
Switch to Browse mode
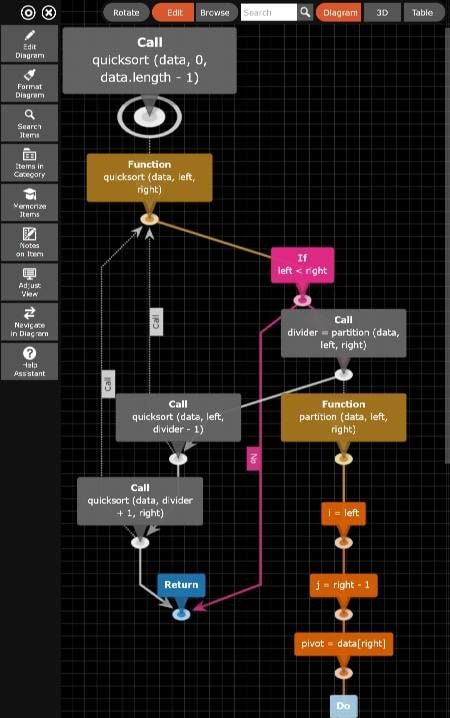(x=216, y=13)
